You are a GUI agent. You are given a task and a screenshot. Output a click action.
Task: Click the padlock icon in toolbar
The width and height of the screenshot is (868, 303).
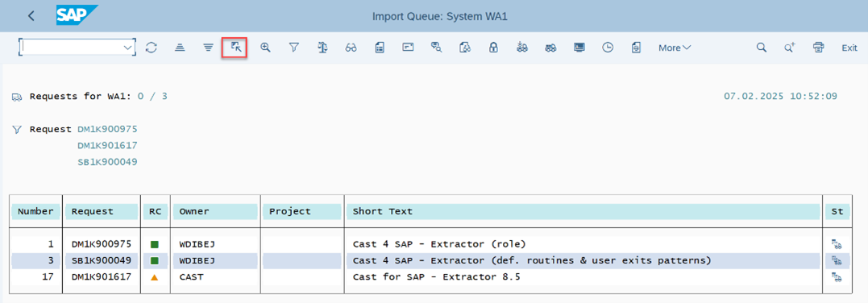point(493,48)
